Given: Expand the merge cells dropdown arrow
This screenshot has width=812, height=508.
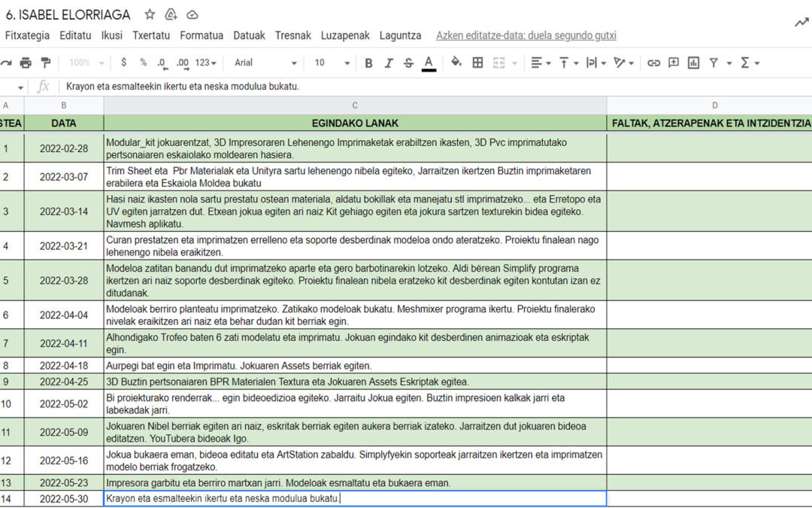Looking at the screenshot, I should [514, 63].
